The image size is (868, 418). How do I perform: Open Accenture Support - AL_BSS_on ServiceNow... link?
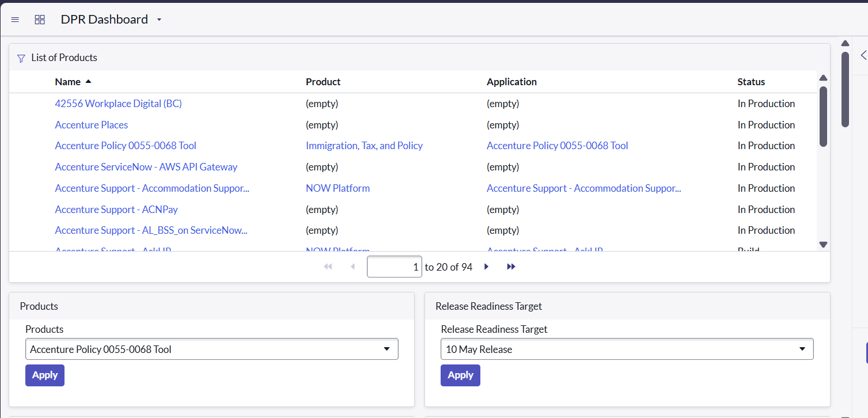[x=151, y=230]
